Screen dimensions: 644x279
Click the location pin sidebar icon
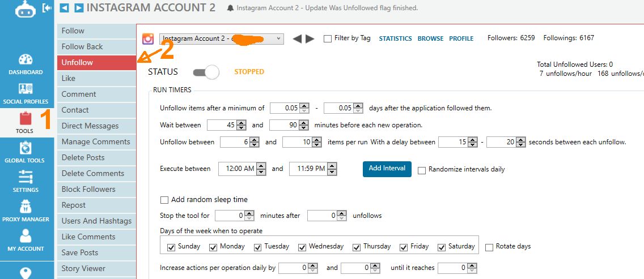[26, 273]
